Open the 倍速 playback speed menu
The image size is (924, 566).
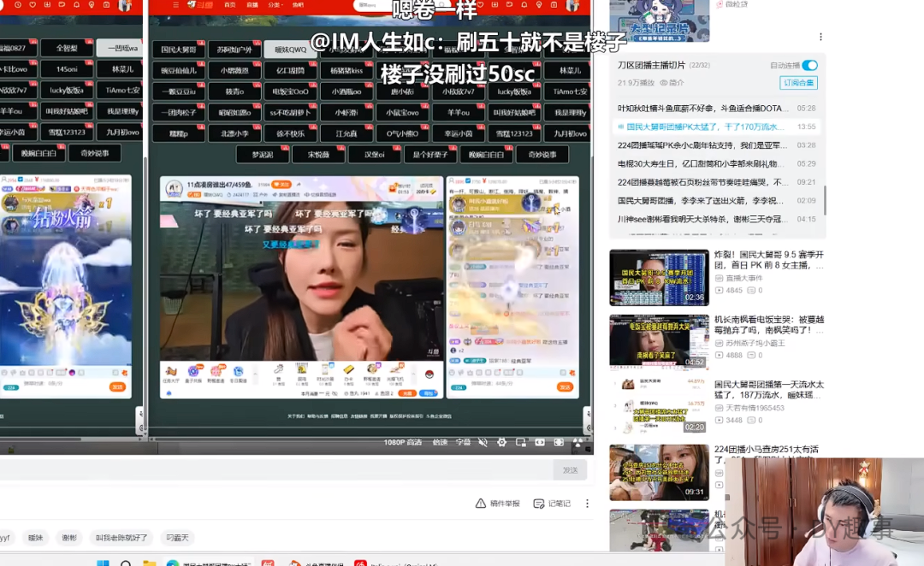pyautogui.click(x=440, y=442)
